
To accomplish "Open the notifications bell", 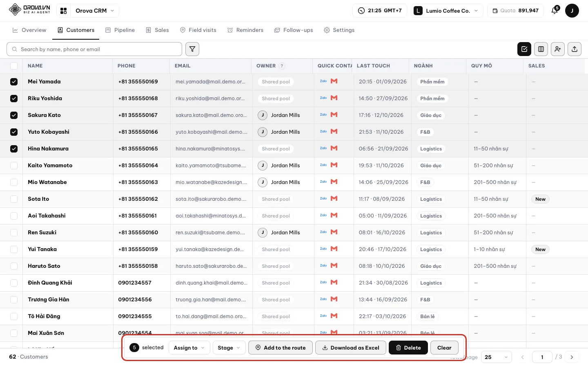I will 555,11.
